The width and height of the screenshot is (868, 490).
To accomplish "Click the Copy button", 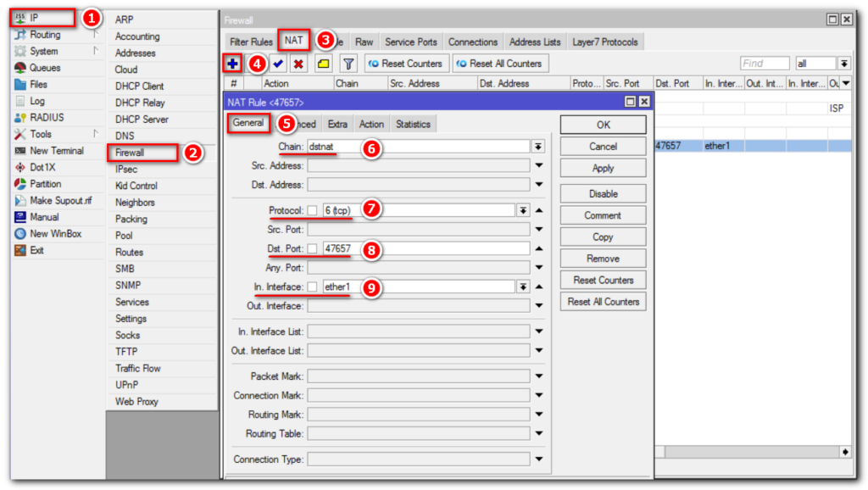I will (x=603, y=237).
